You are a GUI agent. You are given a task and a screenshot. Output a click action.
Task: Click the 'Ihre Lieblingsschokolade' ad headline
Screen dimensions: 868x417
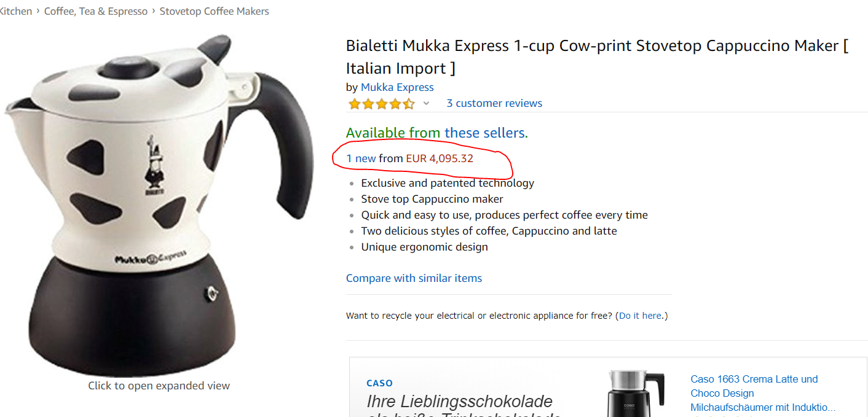coord(459,402)
